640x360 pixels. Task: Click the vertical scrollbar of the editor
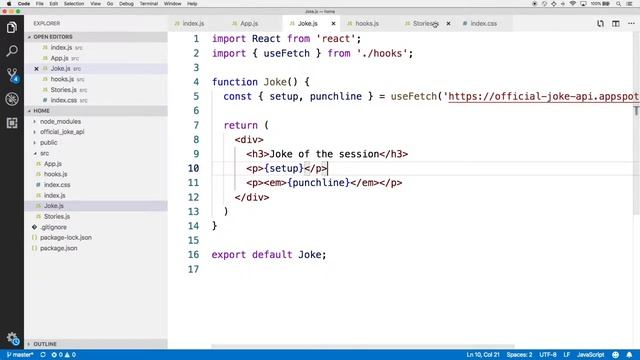636,124
